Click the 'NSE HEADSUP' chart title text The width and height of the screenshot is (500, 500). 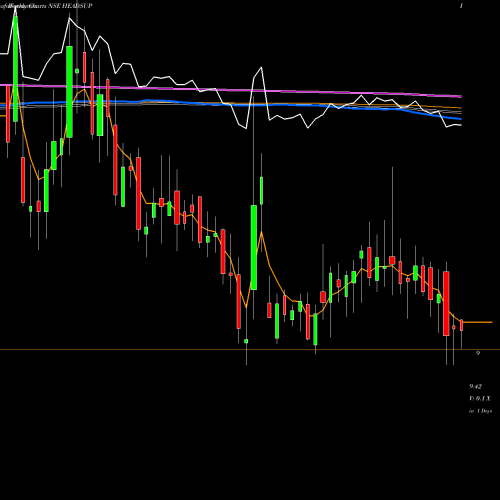point(70,6)
